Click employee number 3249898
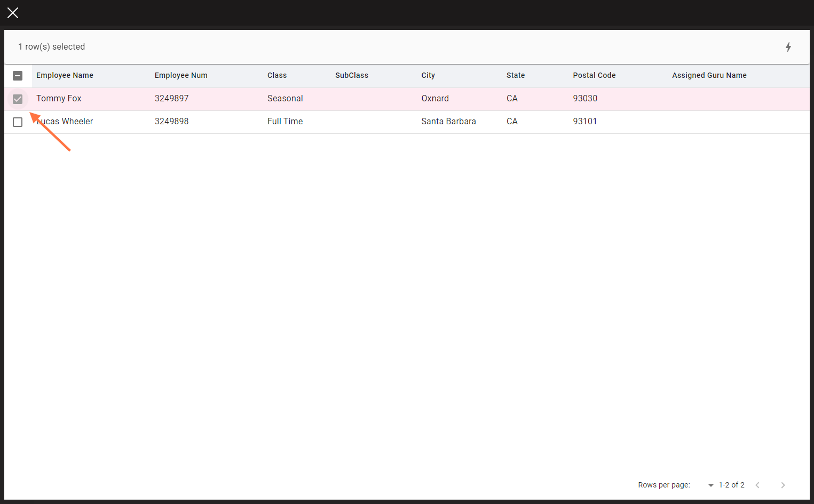This screenshot has height=504, width=814. 171,121
